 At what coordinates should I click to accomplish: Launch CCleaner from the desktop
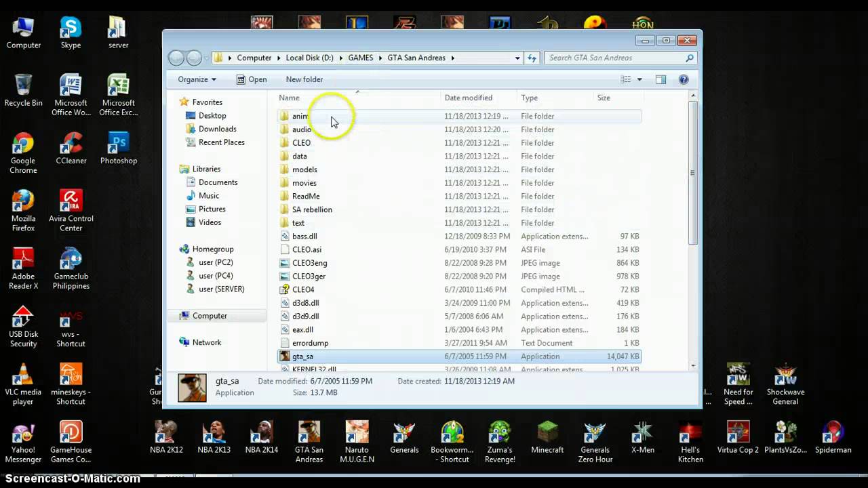coord(71,148)
